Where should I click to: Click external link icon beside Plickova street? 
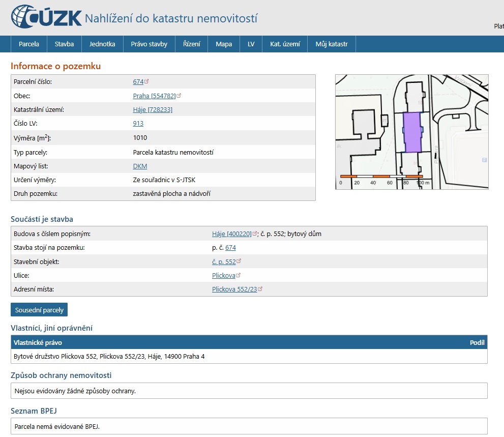pyautogui.click(x=239, y=275)
